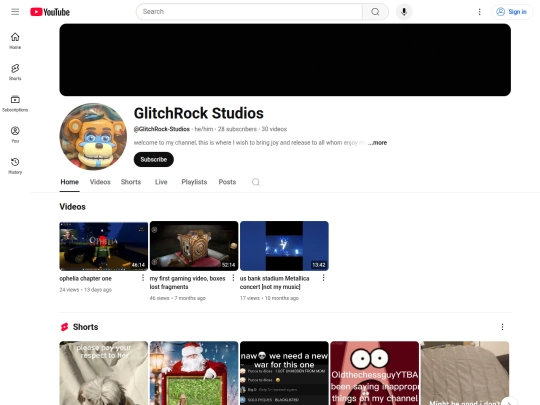Screen dimensions: 540x405
Task: Click the GlitchRock Studios channel avatar
Action: click(x=93, y=136)
